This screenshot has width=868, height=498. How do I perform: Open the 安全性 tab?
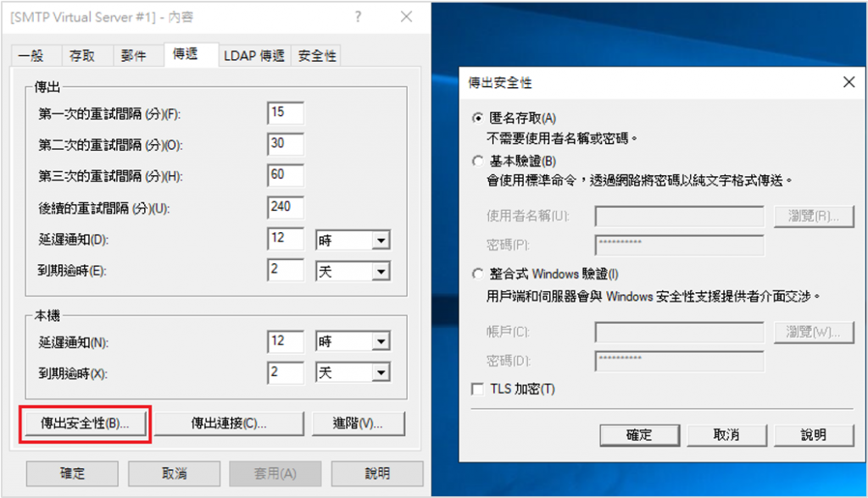click(x=316, y=55)
